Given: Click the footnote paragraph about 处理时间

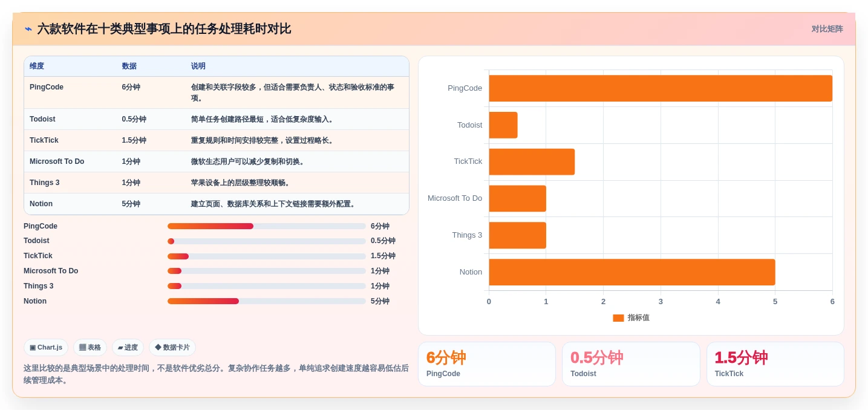Looking at the screenshot, I should [x=216, y=374].
